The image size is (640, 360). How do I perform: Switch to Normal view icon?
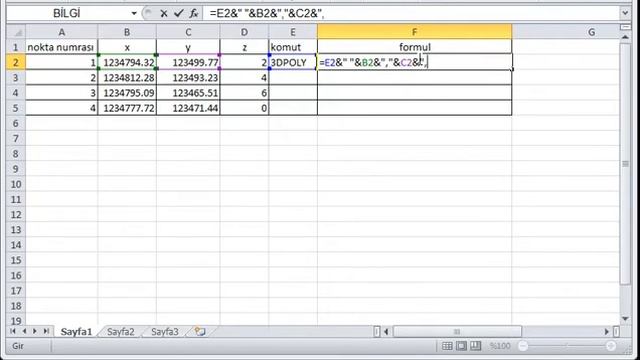pyautogui.click(x=447, y=346)
